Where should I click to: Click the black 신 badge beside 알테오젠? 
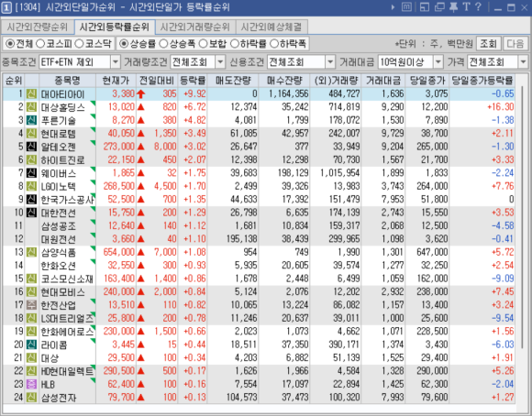[31, 147]
